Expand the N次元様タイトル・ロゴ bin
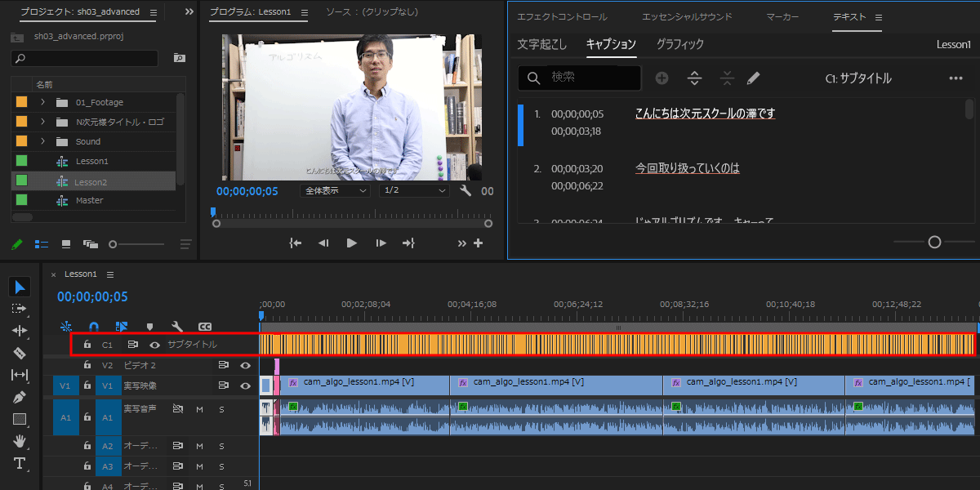 click(42, 122)
